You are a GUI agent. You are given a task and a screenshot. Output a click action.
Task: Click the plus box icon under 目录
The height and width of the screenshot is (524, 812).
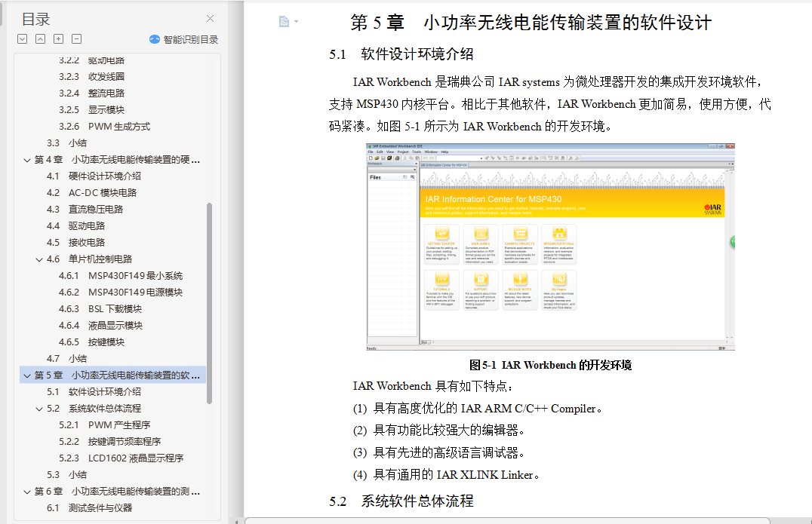(59, 38)
